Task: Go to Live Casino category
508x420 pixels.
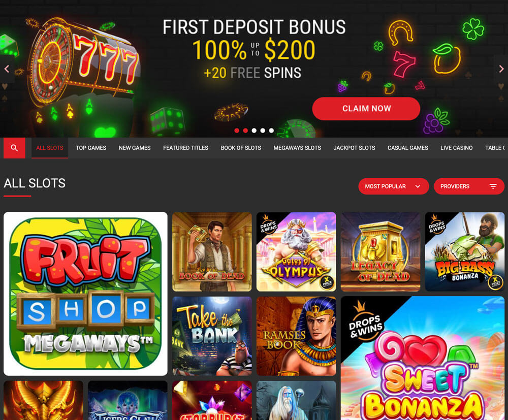Action: (x=456, y=148)
